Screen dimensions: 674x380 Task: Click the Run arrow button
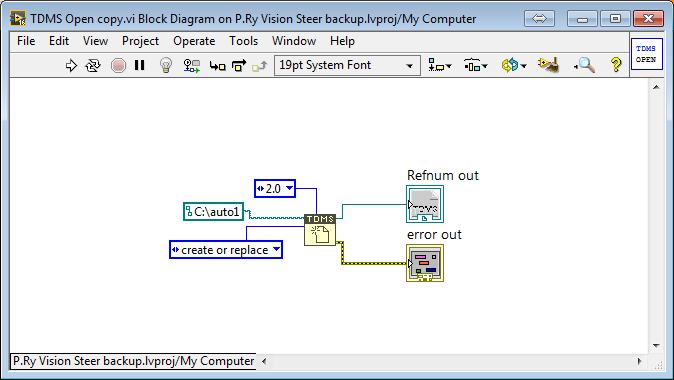[71, 65]
